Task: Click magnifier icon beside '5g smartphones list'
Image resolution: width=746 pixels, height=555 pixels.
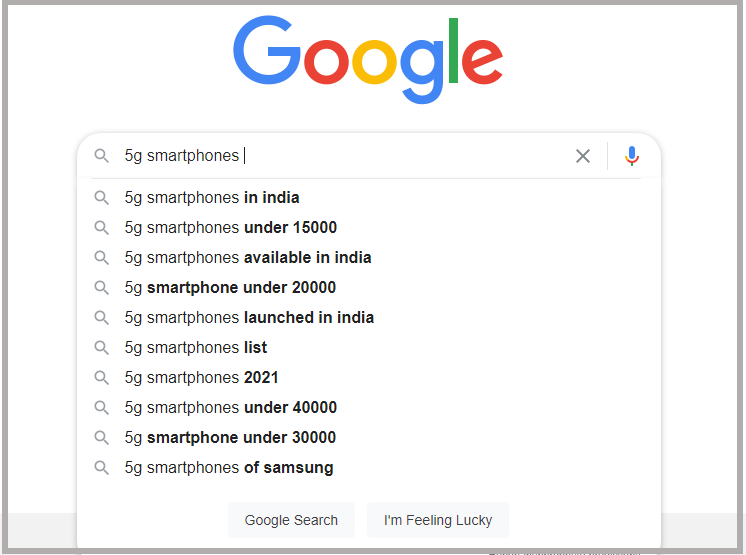Action: pos(101,348)
